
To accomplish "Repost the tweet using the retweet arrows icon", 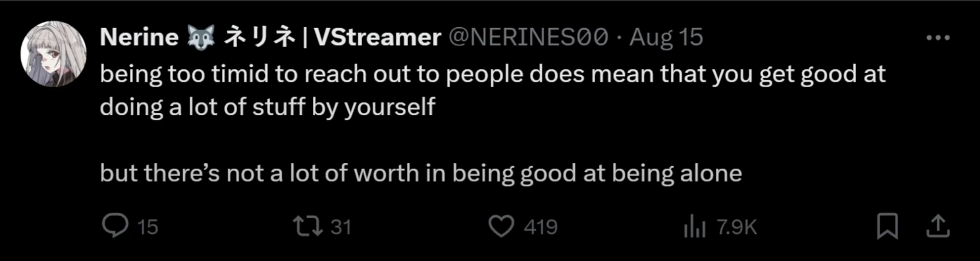I will click(308, 227).
